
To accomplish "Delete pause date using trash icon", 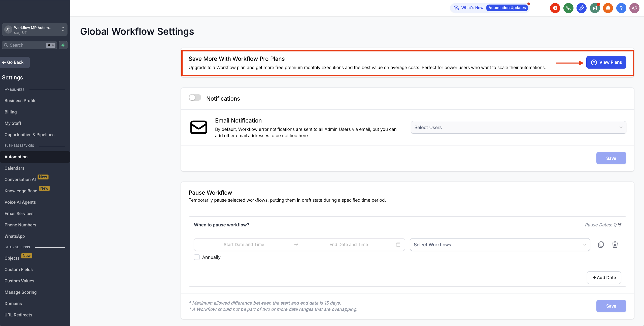I will [615, 245].
